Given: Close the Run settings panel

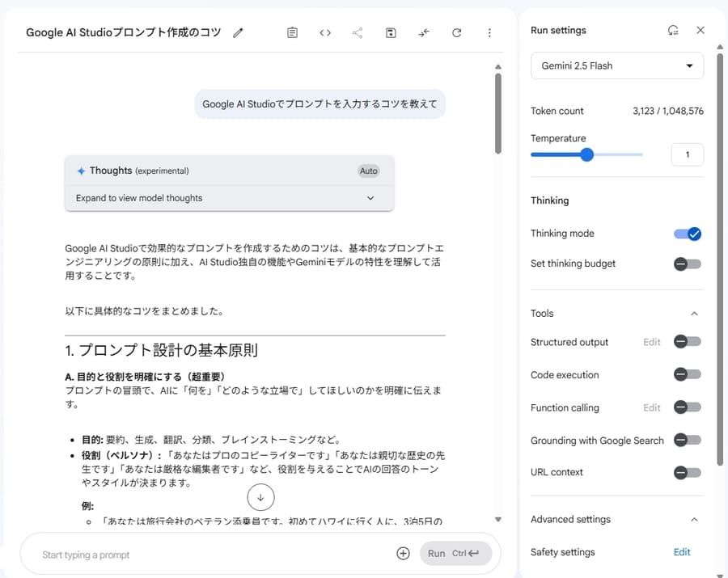Looking at the screenshot, I should pyautogui.click(x=700, y=30).
